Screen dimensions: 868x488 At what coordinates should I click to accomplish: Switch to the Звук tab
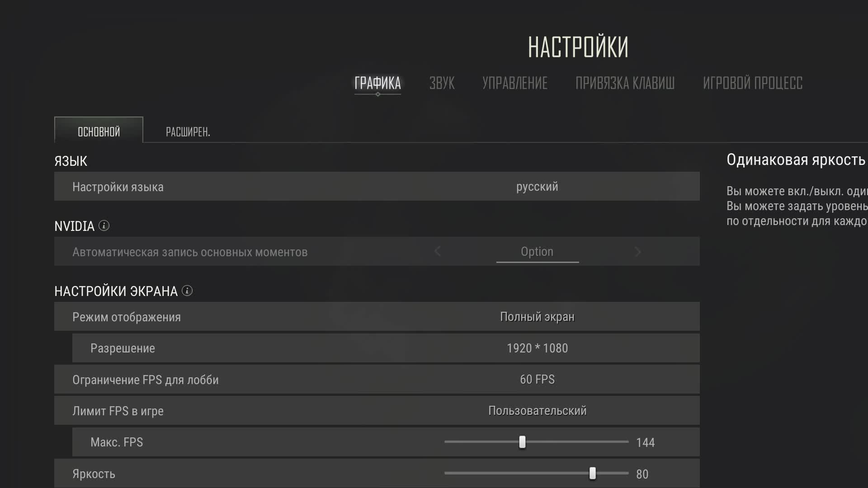442,83
